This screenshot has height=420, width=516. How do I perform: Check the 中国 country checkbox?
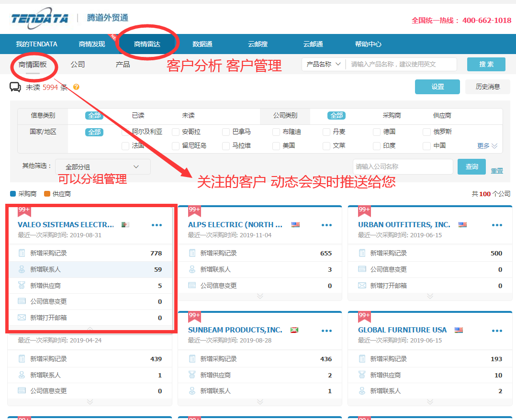click(426, 145)
